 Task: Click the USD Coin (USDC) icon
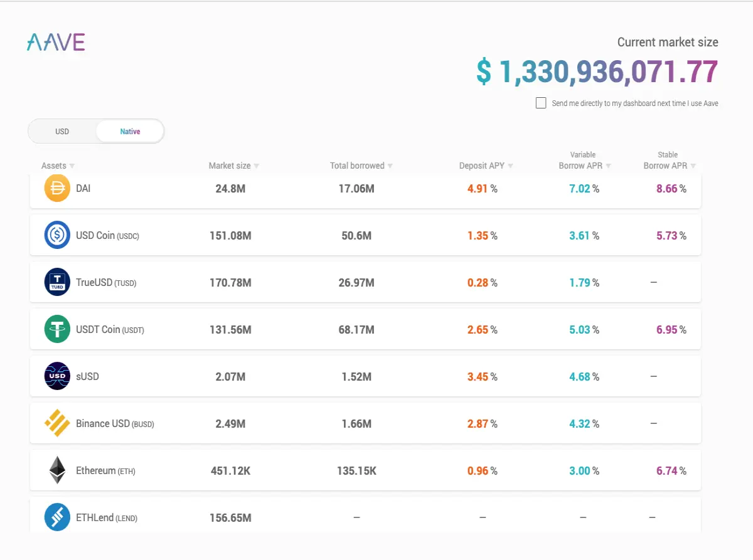coord(57,235)
